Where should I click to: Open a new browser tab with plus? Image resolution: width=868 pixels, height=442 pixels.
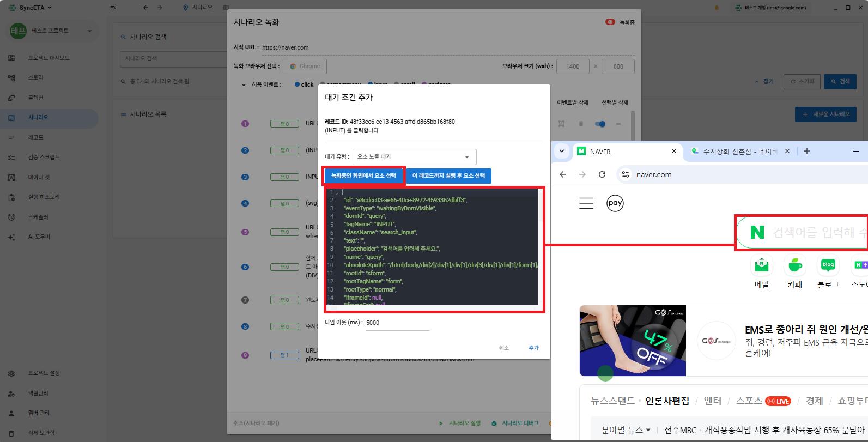click(807, 151)
